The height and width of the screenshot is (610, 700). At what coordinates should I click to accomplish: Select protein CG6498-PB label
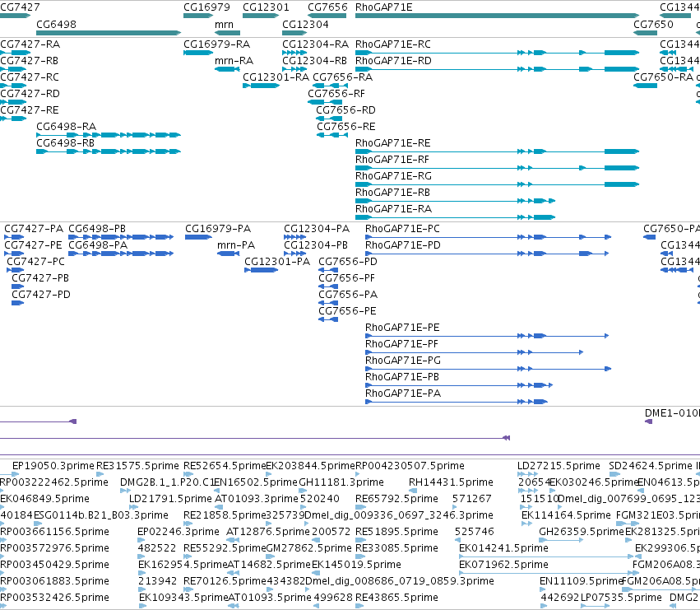[x=97, y=229]
